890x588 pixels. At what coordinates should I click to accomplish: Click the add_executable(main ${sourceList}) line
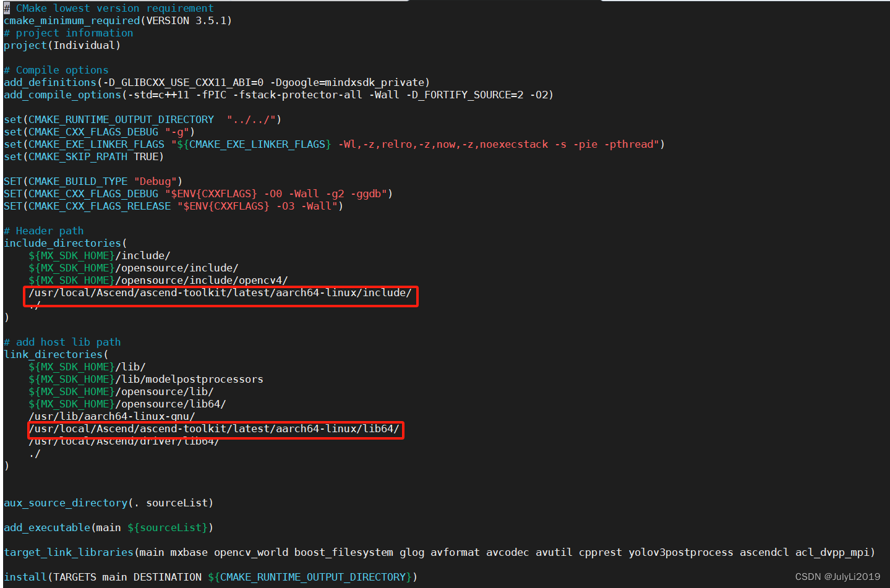108,527
